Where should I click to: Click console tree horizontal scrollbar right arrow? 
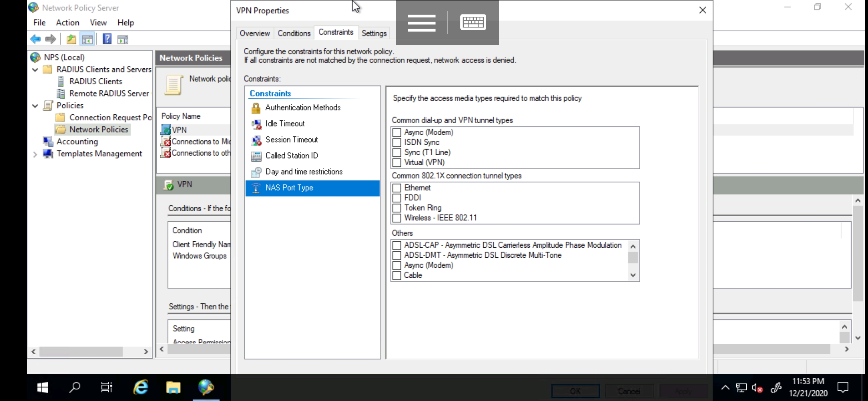coord(146,352)
